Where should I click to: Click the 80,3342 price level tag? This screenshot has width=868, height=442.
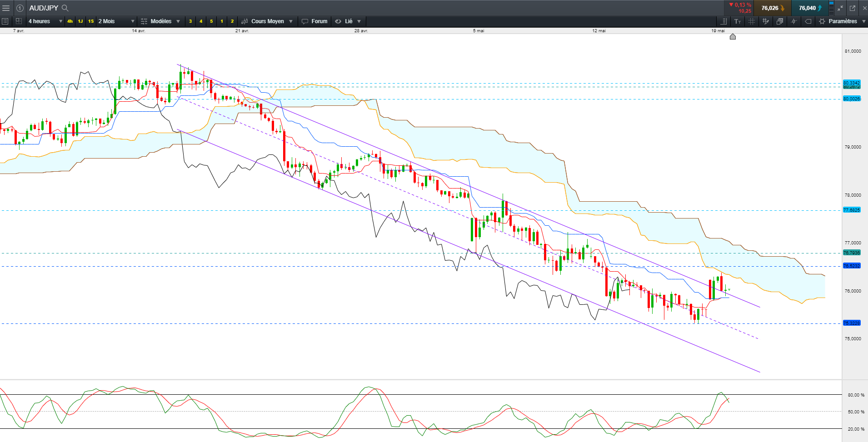coord(852,83)
